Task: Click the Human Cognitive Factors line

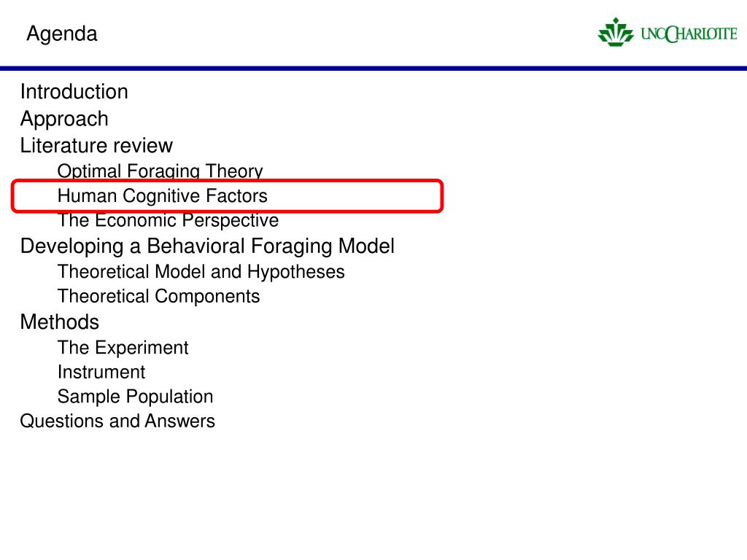Action: coord(163,195)
